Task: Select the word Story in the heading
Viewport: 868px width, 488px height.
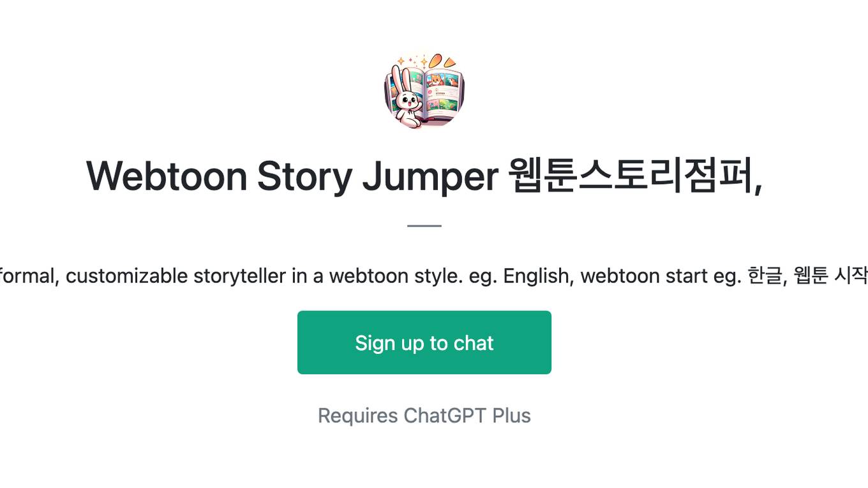Action: click(304, 177)
